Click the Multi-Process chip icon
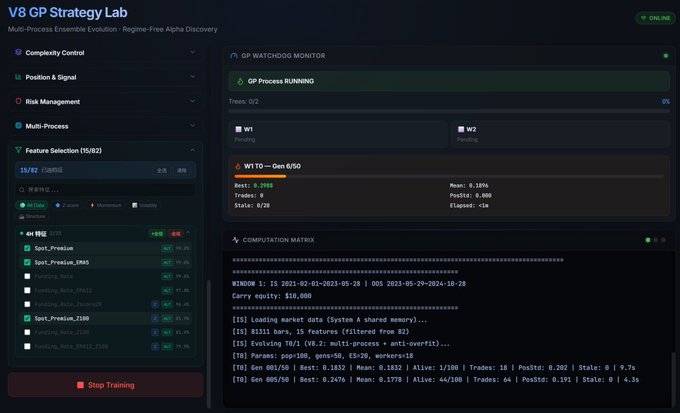Image resolution: width=680 pixels, height=413 pixels. (18, 126)
